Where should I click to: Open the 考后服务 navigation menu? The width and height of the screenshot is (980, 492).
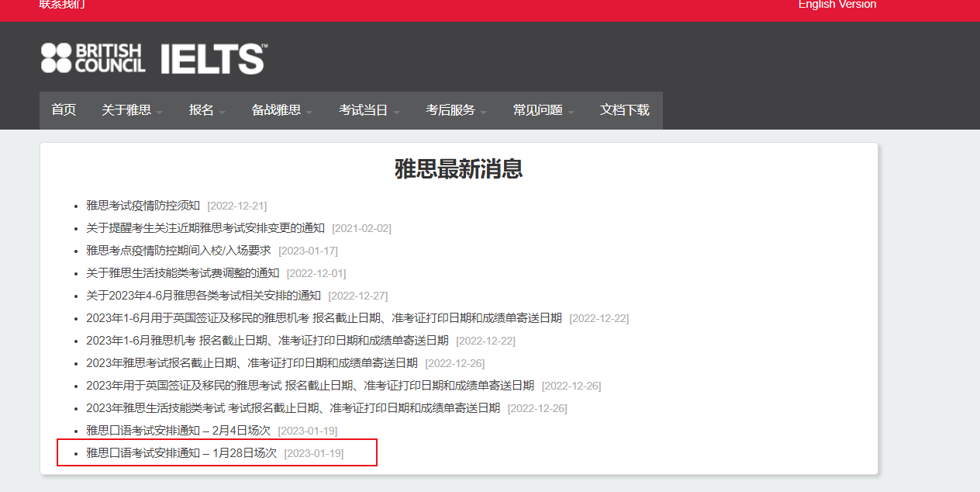point(456,110)
